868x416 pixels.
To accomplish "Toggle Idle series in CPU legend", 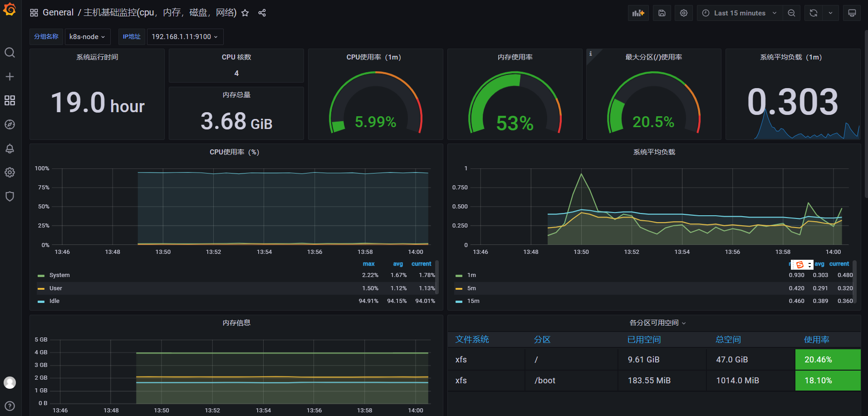I will coord(54,301).
